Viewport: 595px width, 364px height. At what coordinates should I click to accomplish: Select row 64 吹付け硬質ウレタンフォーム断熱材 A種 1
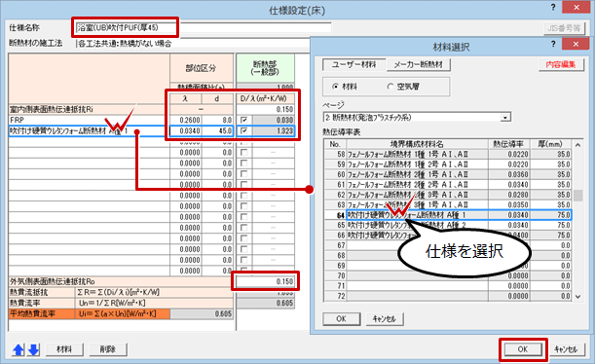click(x=448, y=215)
